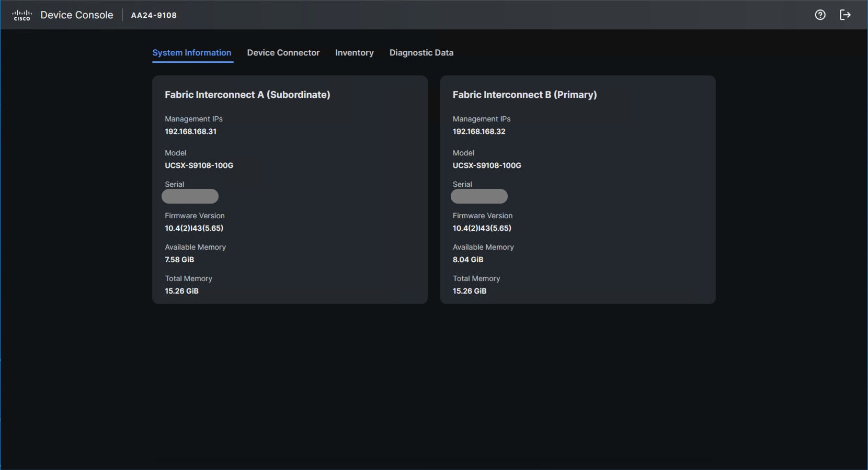The height and width of the screenshot is (470, 868).
Task: Click the redacted serial under Fabric Interconnect B
Action: pyautogui.click(x=479, y=196)
